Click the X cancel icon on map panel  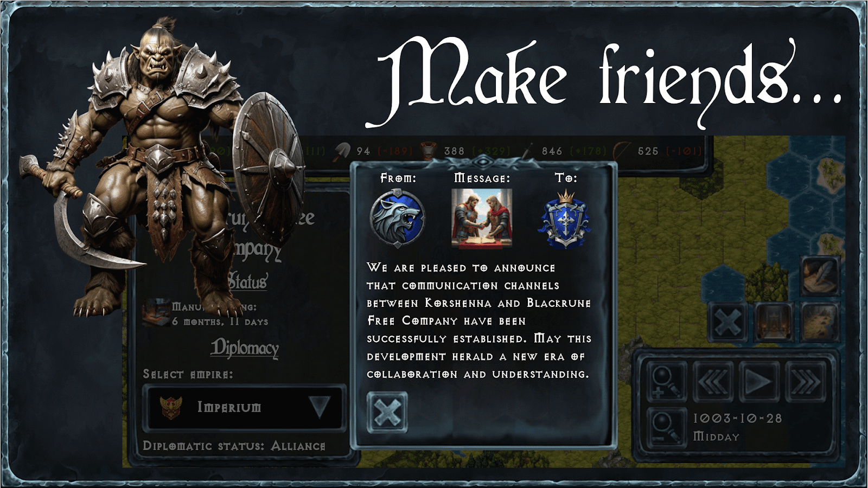(x=728, y=323)
